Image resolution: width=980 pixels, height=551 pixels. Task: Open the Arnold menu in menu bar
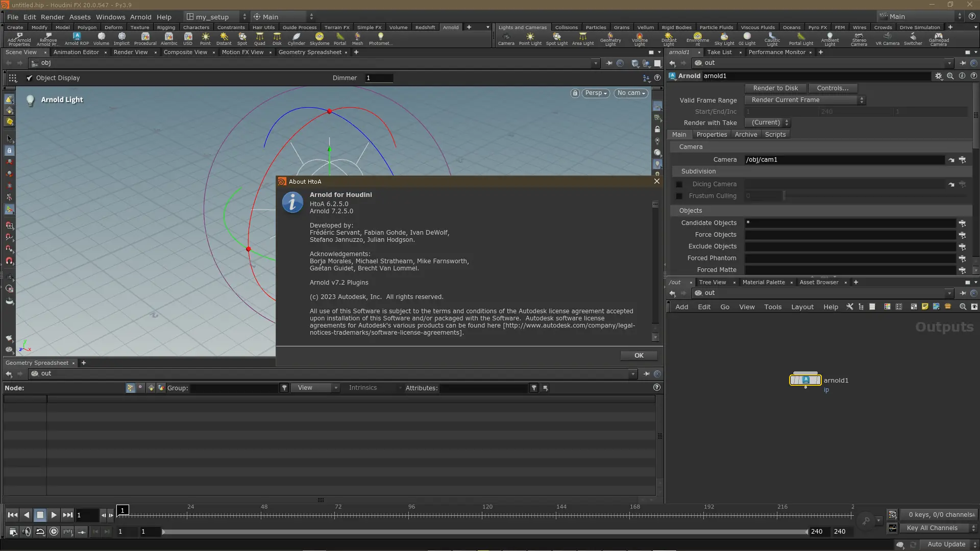[x=140, y=17]
